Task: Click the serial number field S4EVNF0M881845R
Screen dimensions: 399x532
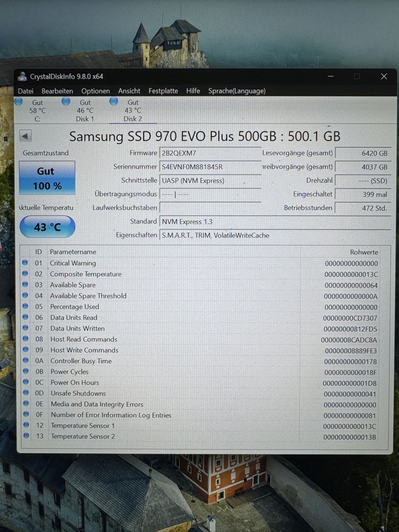Action: [x=210, y=167]
